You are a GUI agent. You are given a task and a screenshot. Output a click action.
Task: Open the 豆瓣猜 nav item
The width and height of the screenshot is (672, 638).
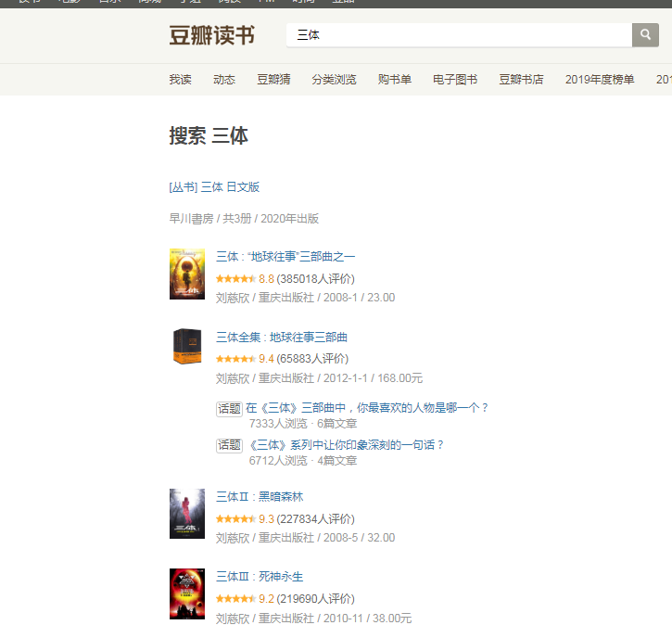coord(273,80)
